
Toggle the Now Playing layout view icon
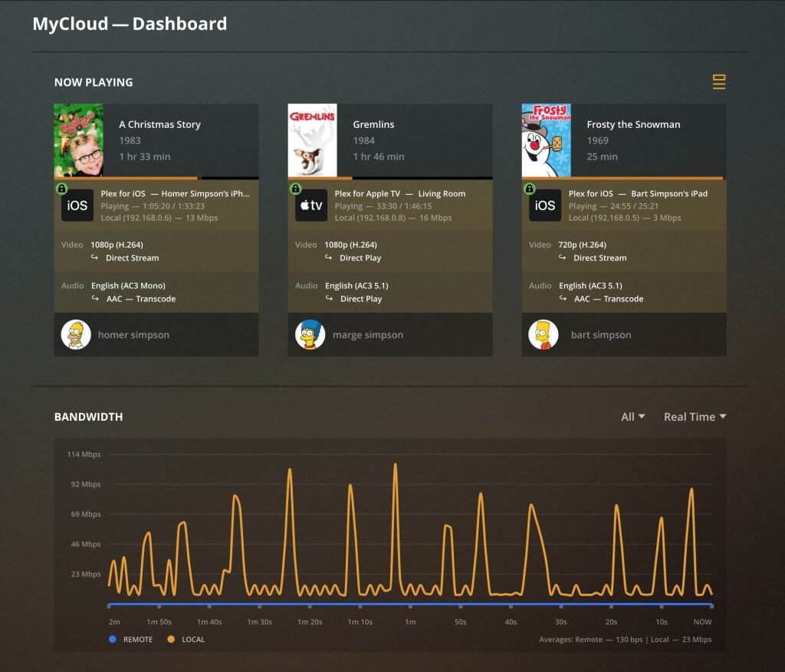[x=718, y=82]
